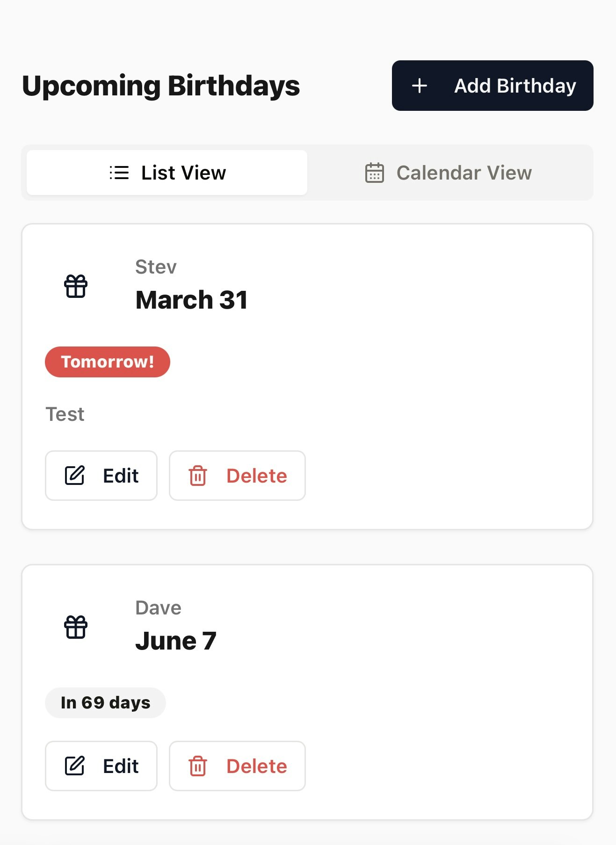The width and height of the screenshot is (616, 845).
Task: Click the trash icon on Dave's Delete button
Action: tap(198, 766)
